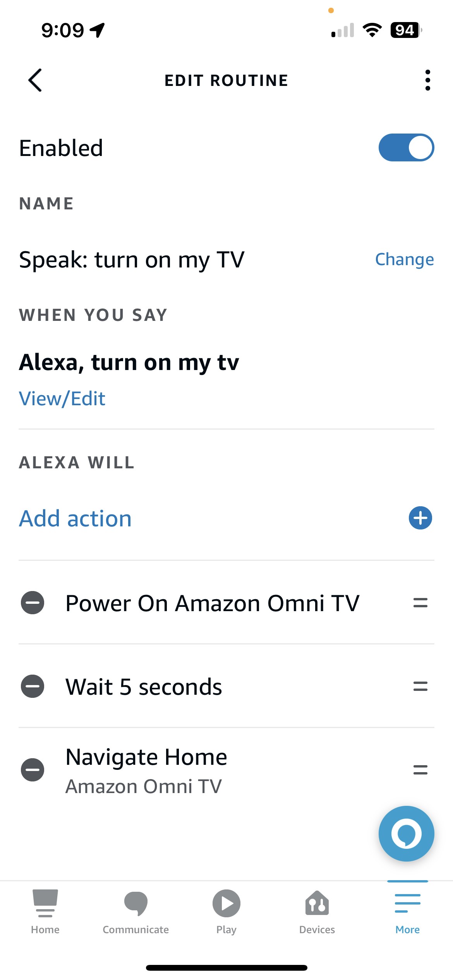Remove the Navigate Home action
The width and height of the screenshot is (453, 980).
click(33, 770)
